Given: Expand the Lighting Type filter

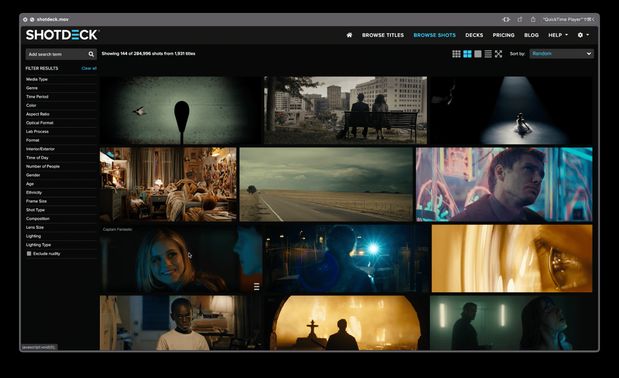Looking at the screenshot, I should click(x=61, y=245).
